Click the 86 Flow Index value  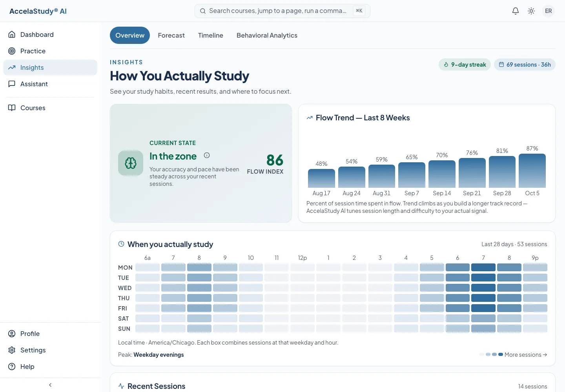click(275, 160)
